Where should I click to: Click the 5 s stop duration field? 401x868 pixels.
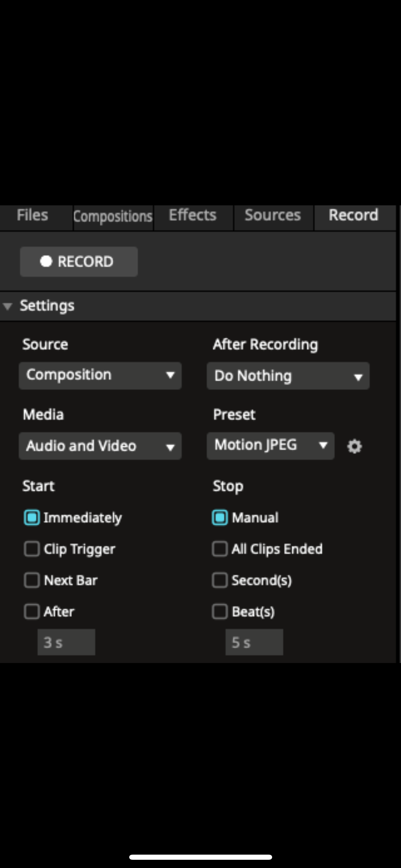(254, 642)
